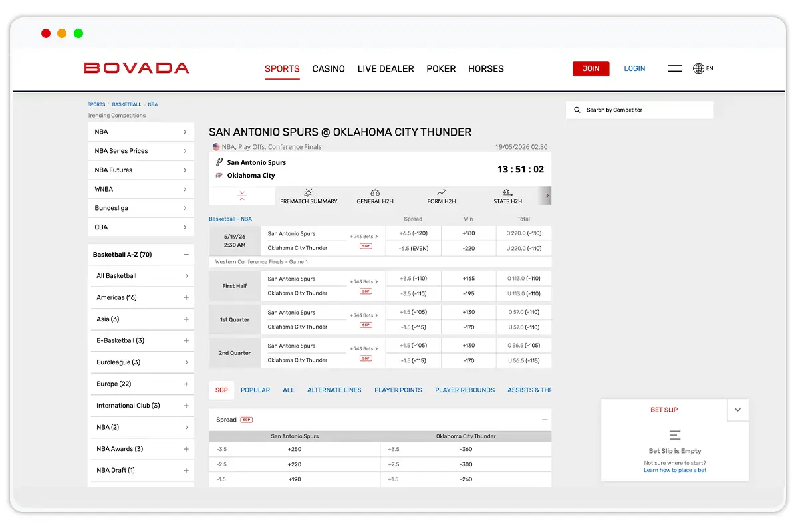Open the Live Dealer tab

(x=386, y=69)
